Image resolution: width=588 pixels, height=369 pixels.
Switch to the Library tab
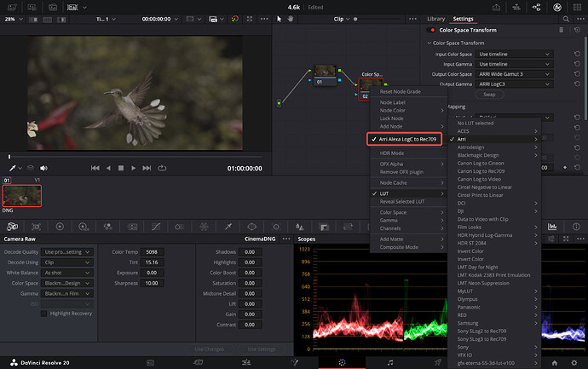[x=435, y=19]
